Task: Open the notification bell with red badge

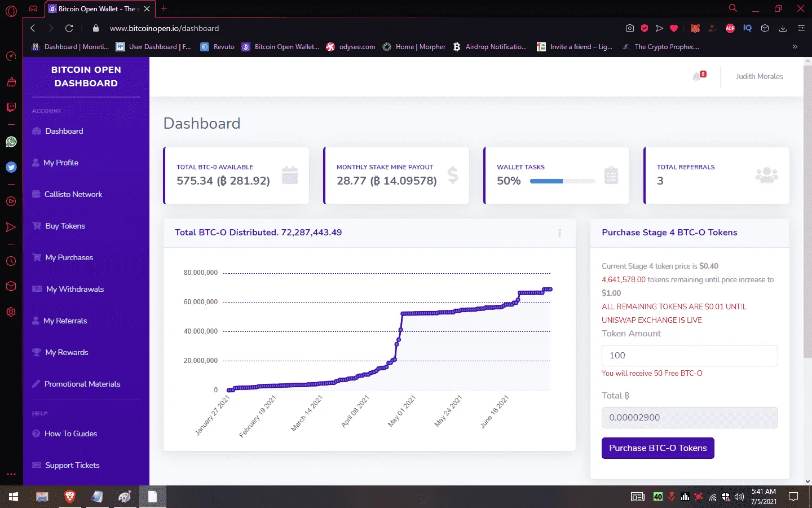Action: (x=698, y=76)
